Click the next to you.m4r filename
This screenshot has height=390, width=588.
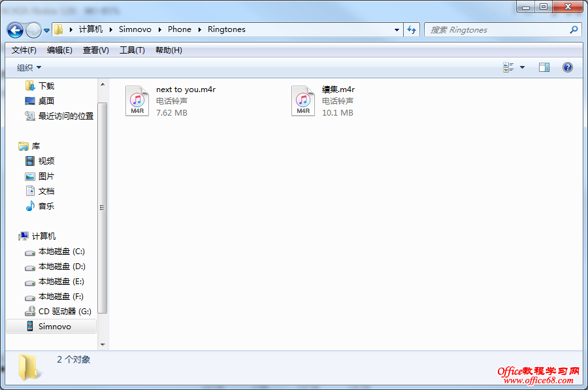186,89
